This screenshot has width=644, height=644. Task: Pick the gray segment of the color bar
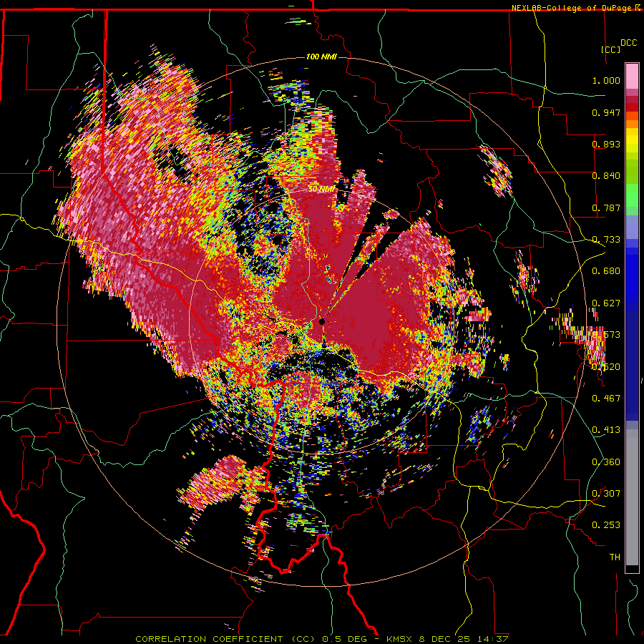point(632,497)
